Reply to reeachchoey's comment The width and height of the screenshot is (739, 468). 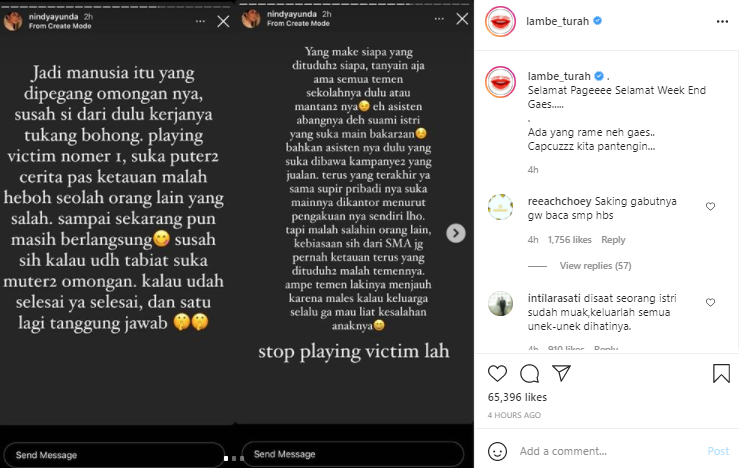click(x=613, y=240)
